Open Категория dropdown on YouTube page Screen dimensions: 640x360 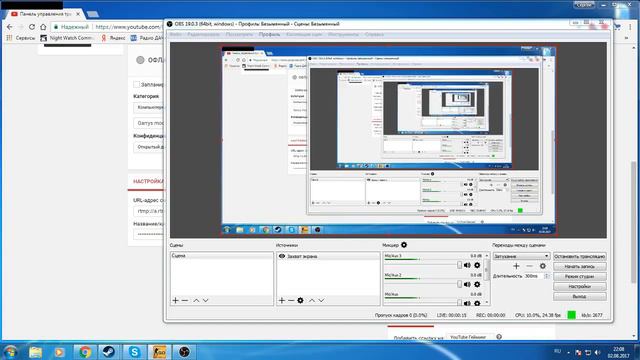click(x=148, y=108)
